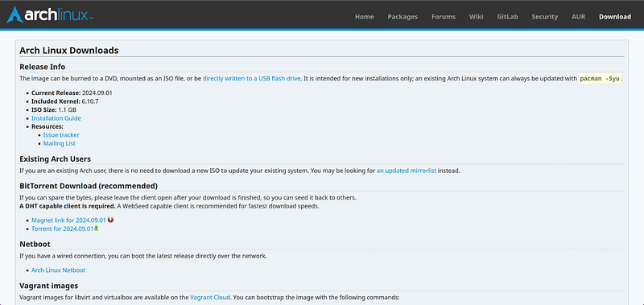Open the GitLab navigation link
The height and width of the screenshot is (305, 644).
507,17
